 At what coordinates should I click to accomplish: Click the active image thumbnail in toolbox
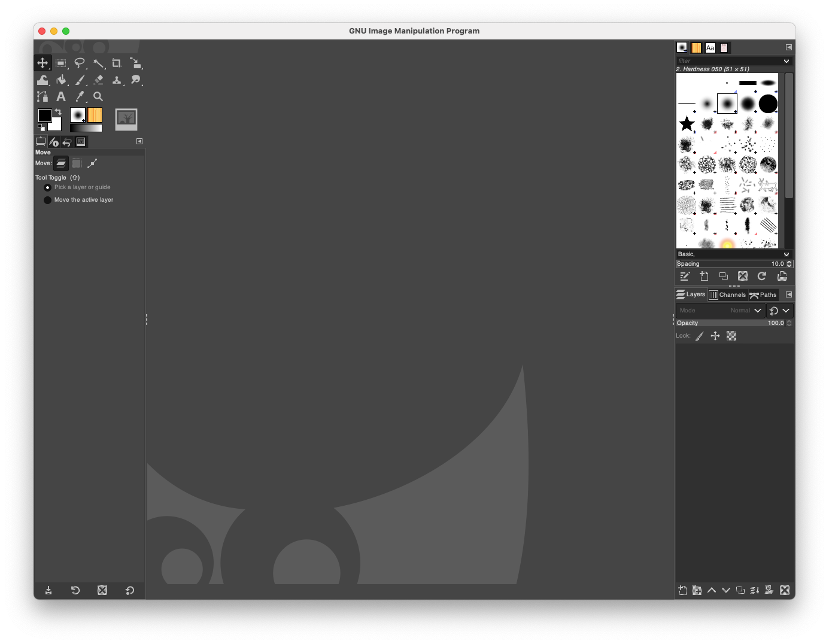[x=126, y=119]
